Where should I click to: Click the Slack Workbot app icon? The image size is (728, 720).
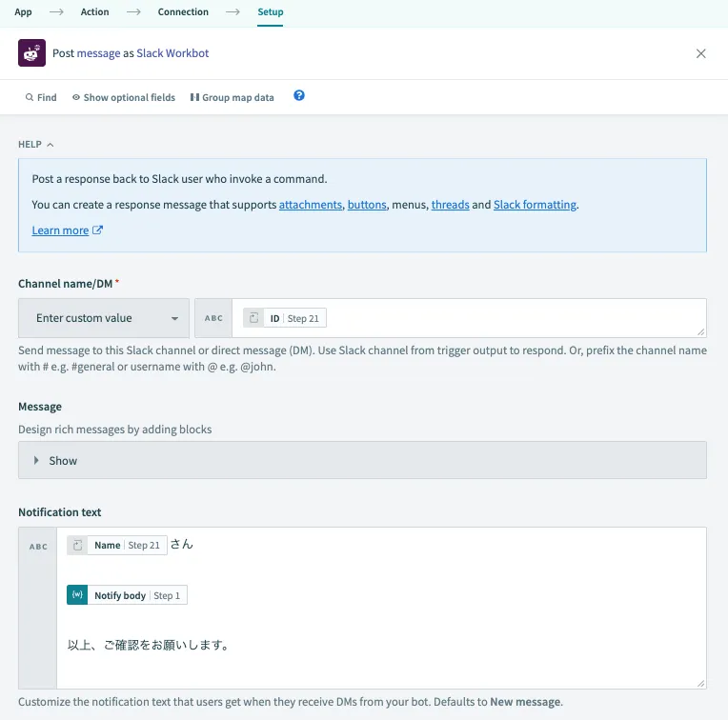coord(31,53)
